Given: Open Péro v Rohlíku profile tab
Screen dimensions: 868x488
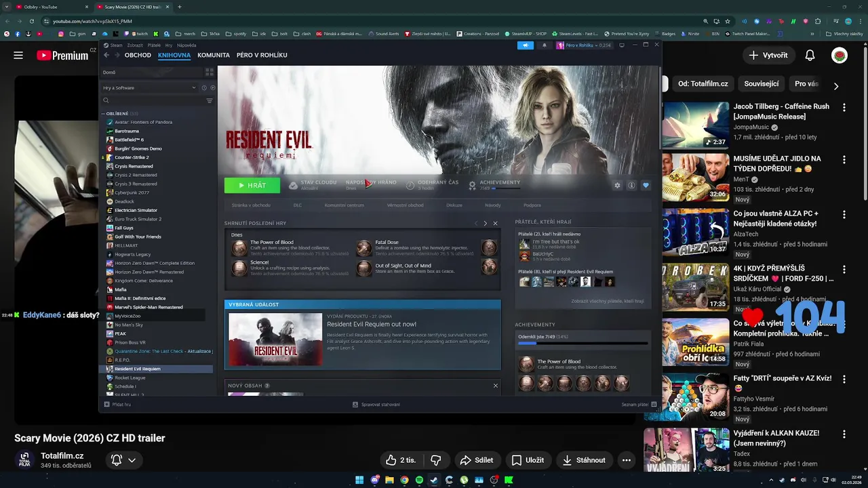Looking at the screenshot, I should (x=262, y=55).
